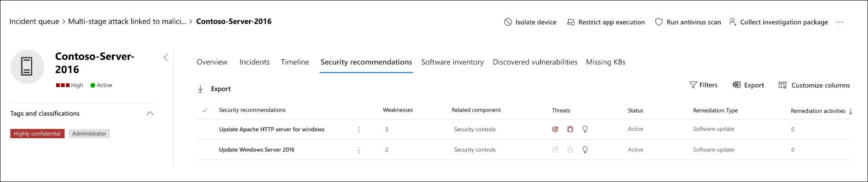The width and height of the screenshot is (868, 182).
Task: Open options menu for Update Apache HTTP server
Action: click(359, 130)
